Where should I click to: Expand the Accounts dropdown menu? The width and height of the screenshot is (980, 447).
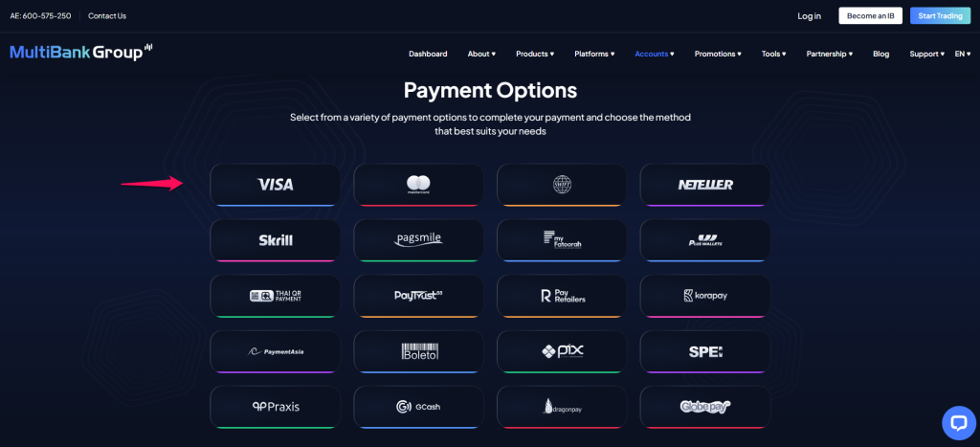[655, 54]
